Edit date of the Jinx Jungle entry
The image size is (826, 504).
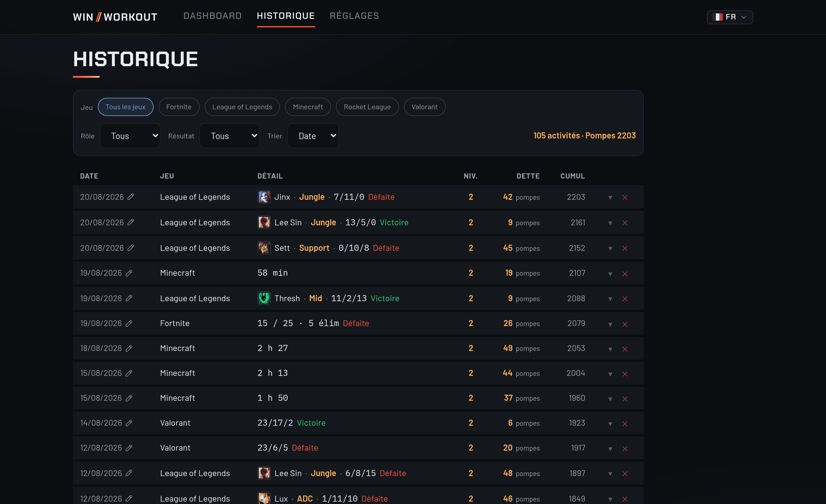[131, 197]
